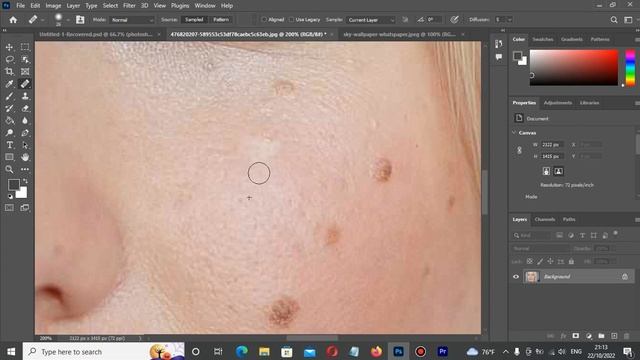
Task: Select the Rectangle shape tool
Action: (x=9, y=157)
